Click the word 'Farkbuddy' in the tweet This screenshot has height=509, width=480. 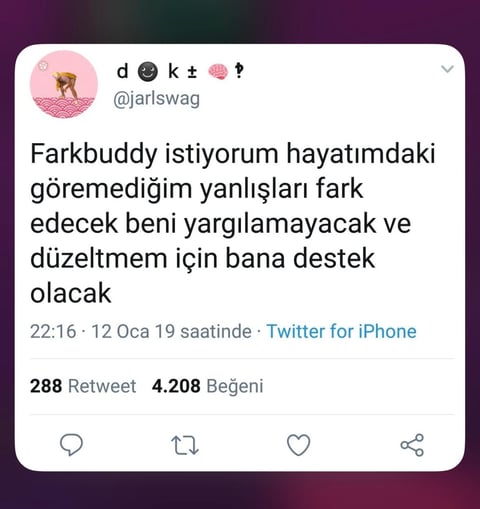point(94,155)
